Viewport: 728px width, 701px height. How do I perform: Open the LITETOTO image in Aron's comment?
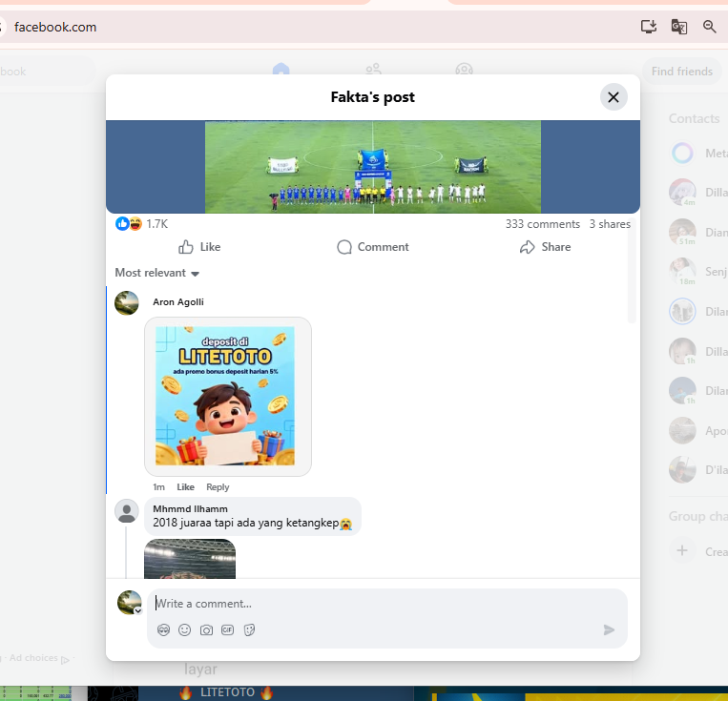click(x=227, y=397)
